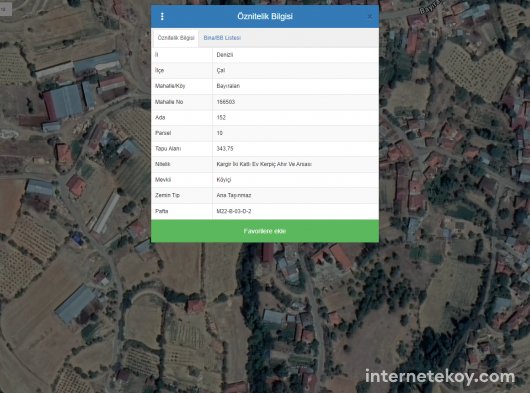Click the Denizli value in İl row
530x393 pixels.
pyautogui.click(x=225, y=55)
